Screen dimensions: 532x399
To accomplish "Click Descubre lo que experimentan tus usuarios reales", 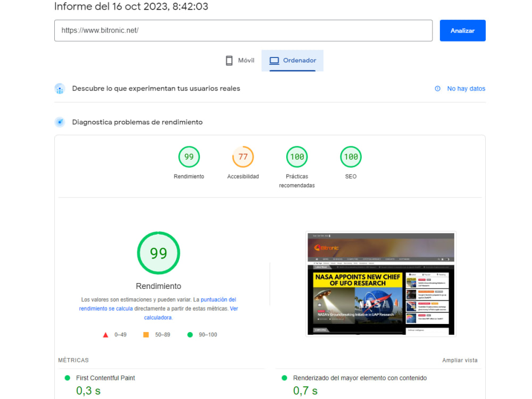I will 156,88.
